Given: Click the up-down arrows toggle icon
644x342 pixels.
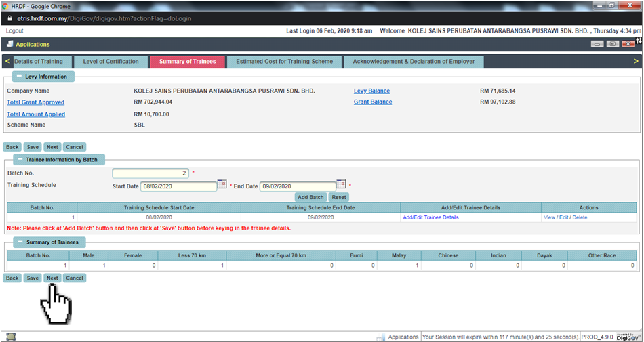Looking at the screenshot, I should tap(639, 41).
